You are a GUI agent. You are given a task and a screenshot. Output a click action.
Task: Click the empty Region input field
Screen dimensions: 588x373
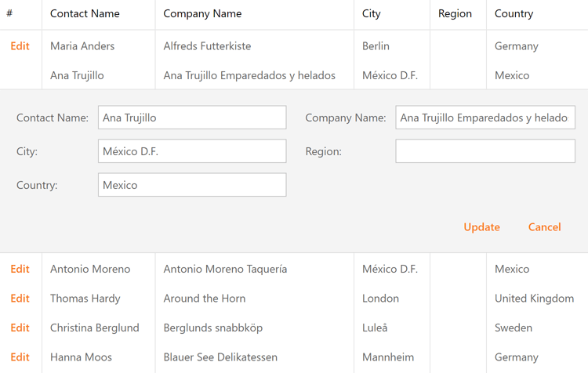(x=485, y=151)
